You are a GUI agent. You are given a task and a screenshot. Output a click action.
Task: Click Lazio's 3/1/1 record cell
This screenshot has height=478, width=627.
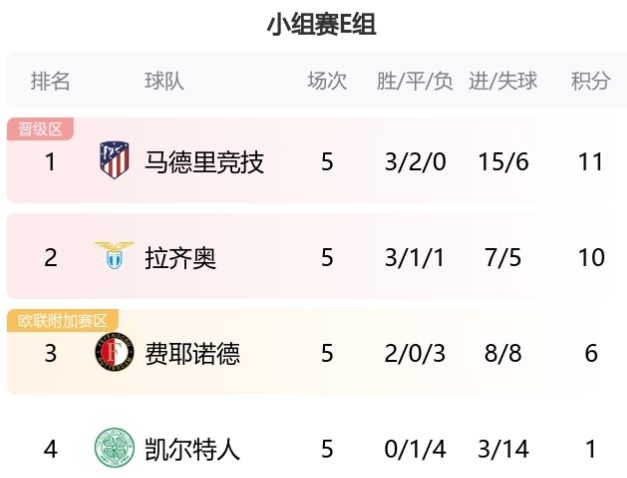(x=415, y=258)
